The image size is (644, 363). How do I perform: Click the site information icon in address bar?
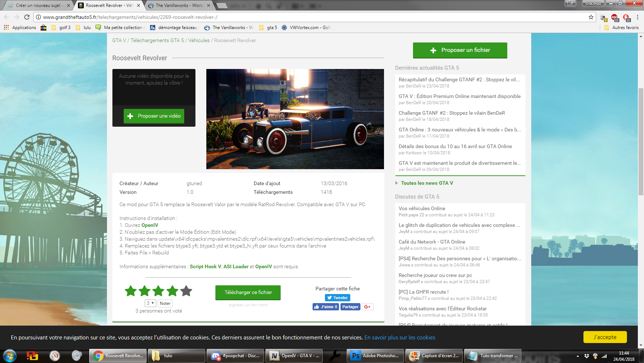(x=38, y=17)
